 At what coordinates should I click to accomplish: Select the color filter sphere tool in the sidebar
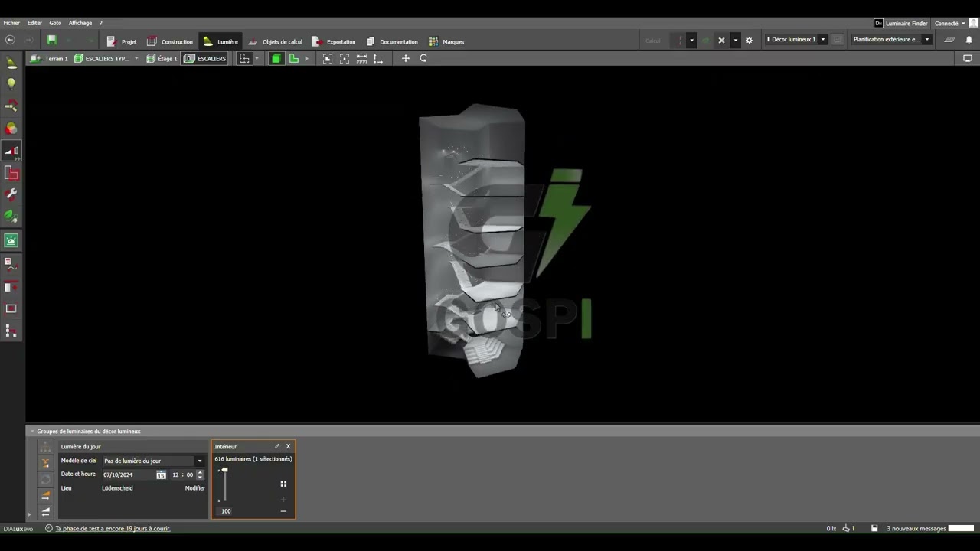tap(11, 129)
